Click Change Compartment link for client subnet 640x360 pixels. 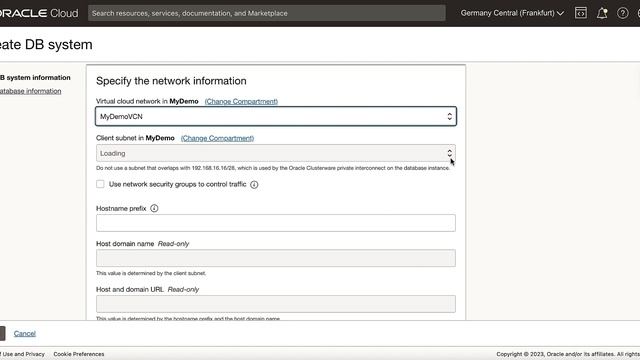[217, 138]
